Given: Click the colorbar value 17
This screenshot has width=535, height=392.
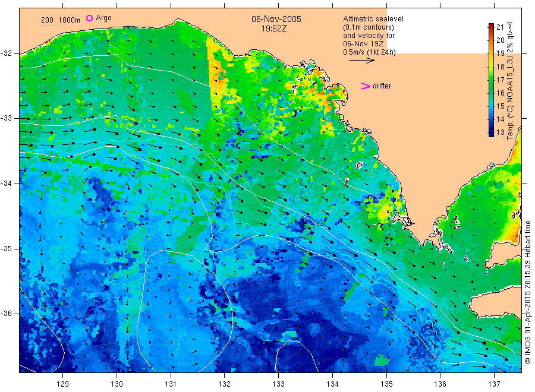Looking at the screenshot, I should tap(500, 80).
